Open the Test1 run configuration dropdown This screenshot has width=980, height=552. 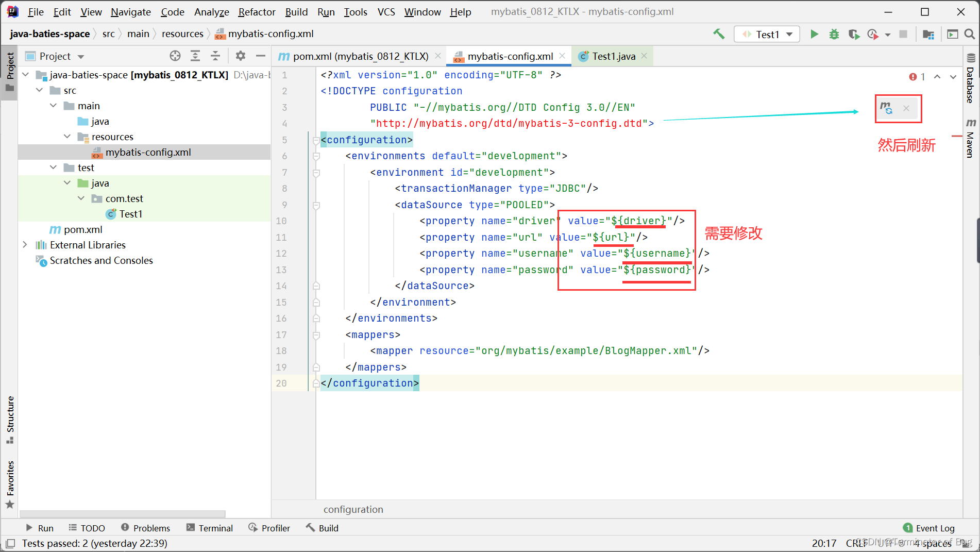click(x=767, y=34)
